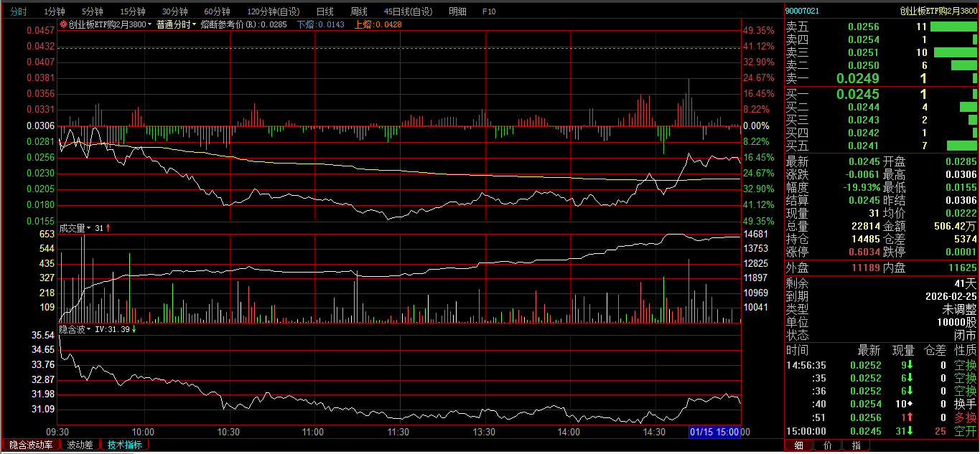Click the 性质 column header
This screenshot has height=454, width=980.
pos(966,351)
